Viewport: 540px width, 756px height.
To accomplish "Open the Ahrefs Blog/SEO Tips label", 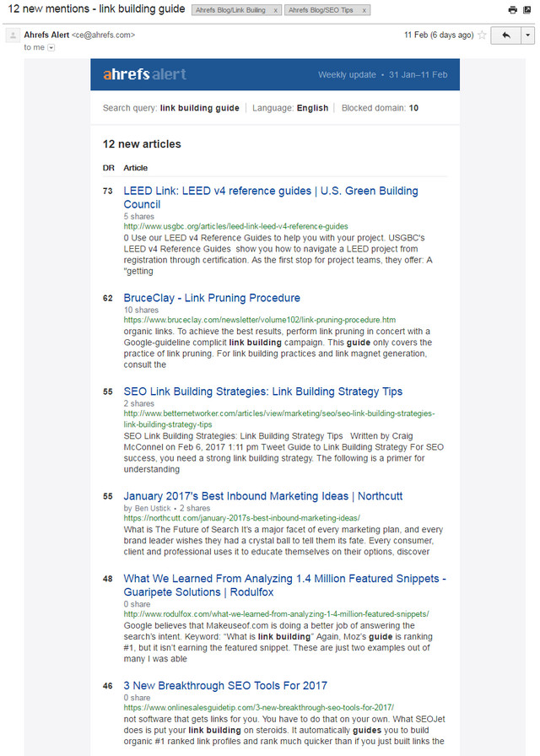I will 321,10.
